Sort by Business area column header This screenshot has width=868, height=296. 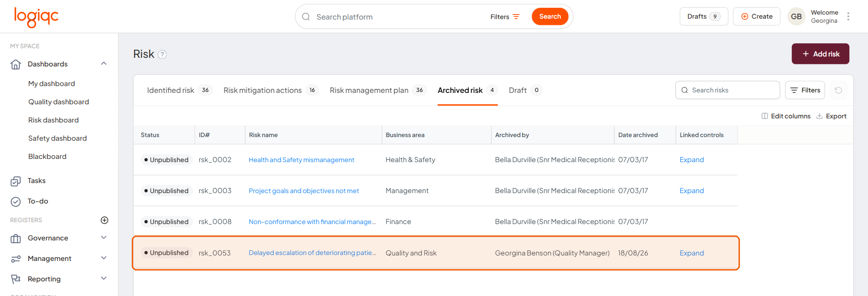click(436, 135)
